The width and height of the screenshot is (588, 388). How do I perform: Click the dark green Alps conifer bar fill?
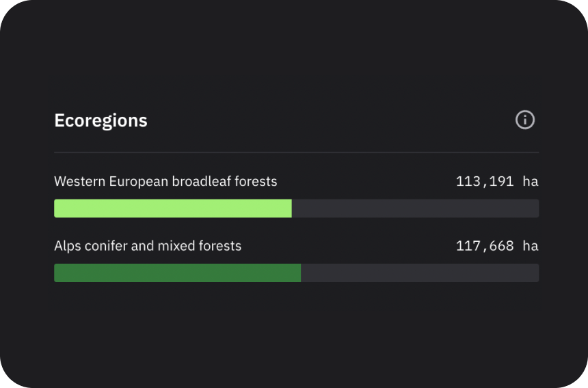[x=177, y=273]
